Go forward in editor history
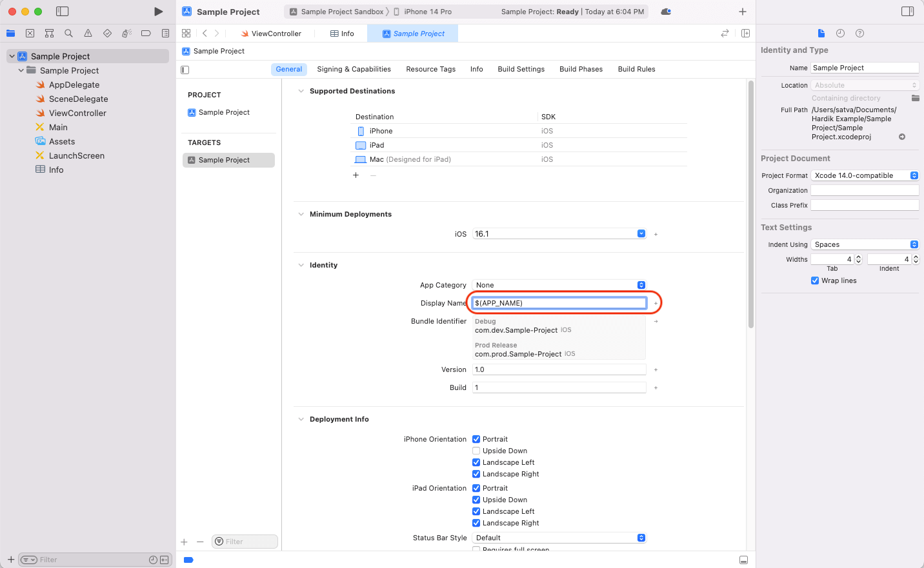 coord(217,34)
